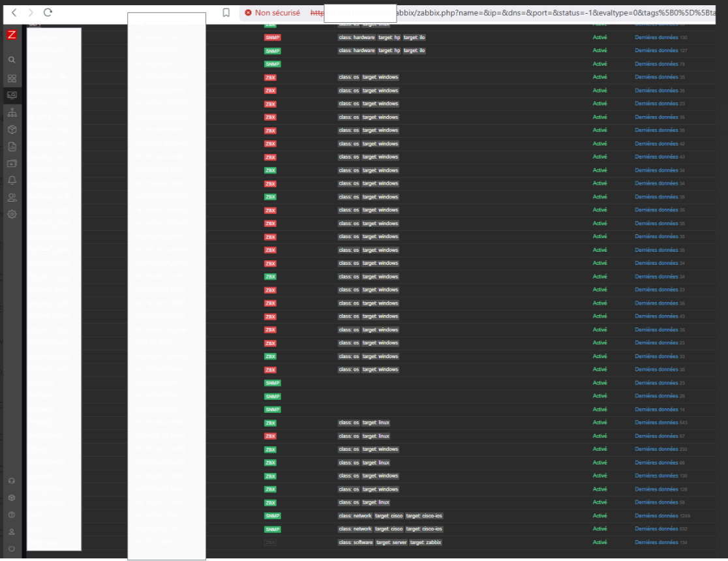Click 'Non sécurisé' site security indicator
Viewport: 728px width, 561px height.
pos(273,12)
